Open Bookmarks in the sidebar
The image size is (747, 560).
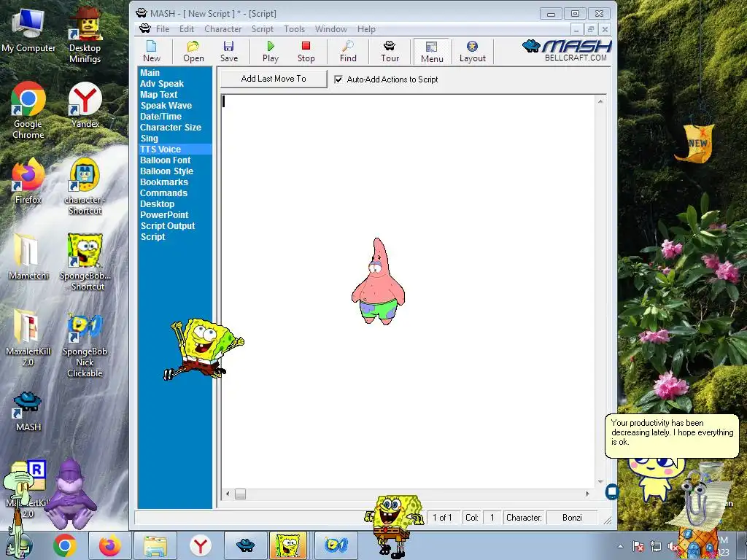[164, 182]
